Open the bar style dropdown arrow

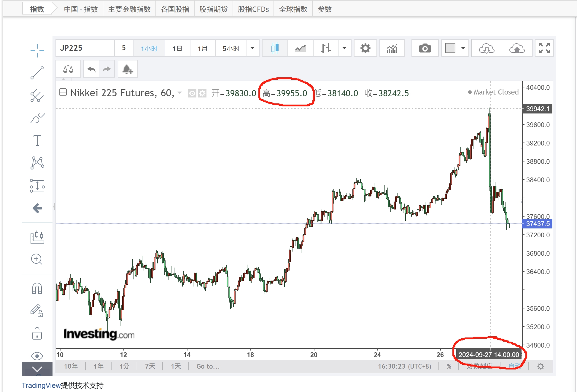[x=344, y=48]
